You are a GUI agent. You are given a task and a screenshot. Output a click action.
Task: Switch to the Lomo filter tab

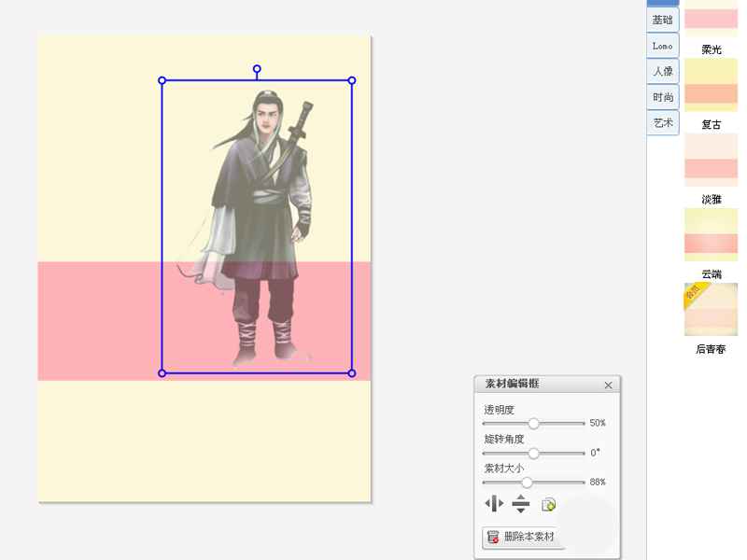pos(663,46)
